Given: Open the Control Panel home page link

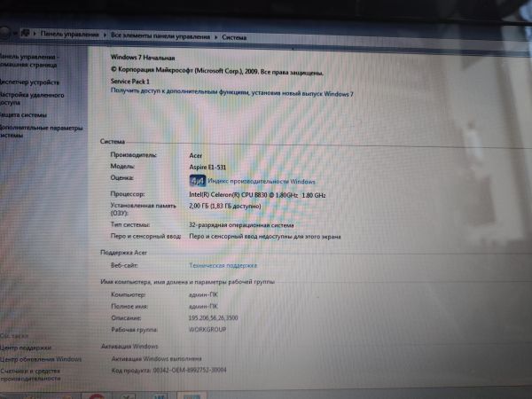Looking at the screenshot, I should 29,60.
